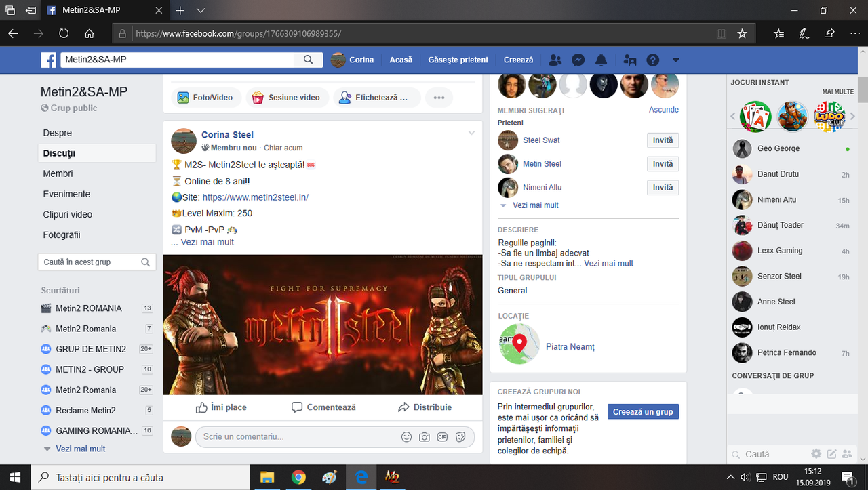Open chat settings gear icon
This screenshot has height=490, width=868.
pos(816,454)
